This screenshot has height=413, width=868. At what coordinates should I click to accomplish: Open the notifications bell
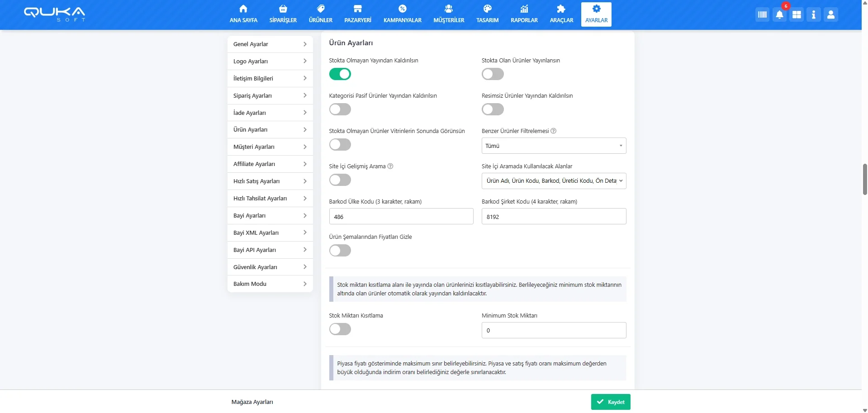point(779,14)
